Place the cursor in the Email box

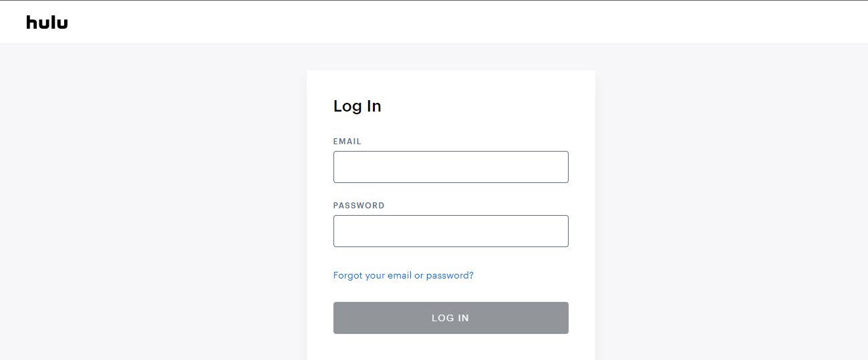(450, 167)
